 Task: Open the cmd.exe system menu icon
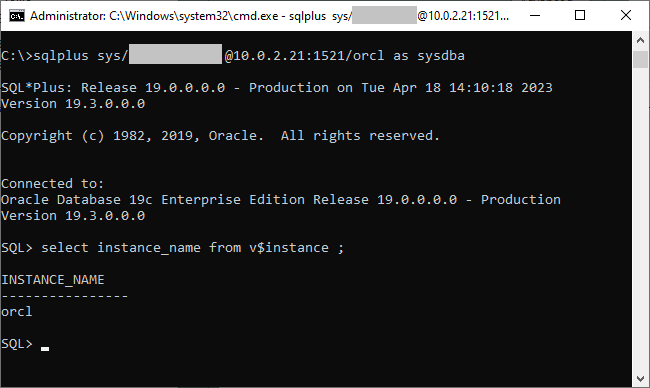click(x=17, y=16)
